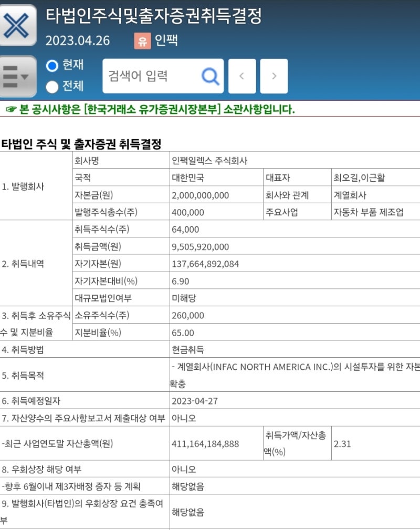Click the left arrow navigation chevron
This screenshot has height=530, width=420.
point(242,75)
